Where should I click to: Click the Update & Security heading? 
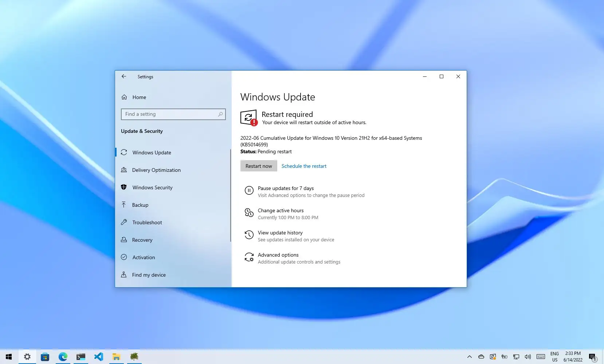(142, 131)
